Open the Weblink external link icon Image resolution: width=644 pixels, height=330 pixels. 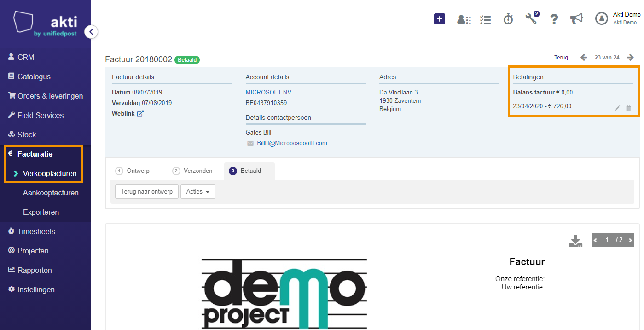click(x=140, y=113)
